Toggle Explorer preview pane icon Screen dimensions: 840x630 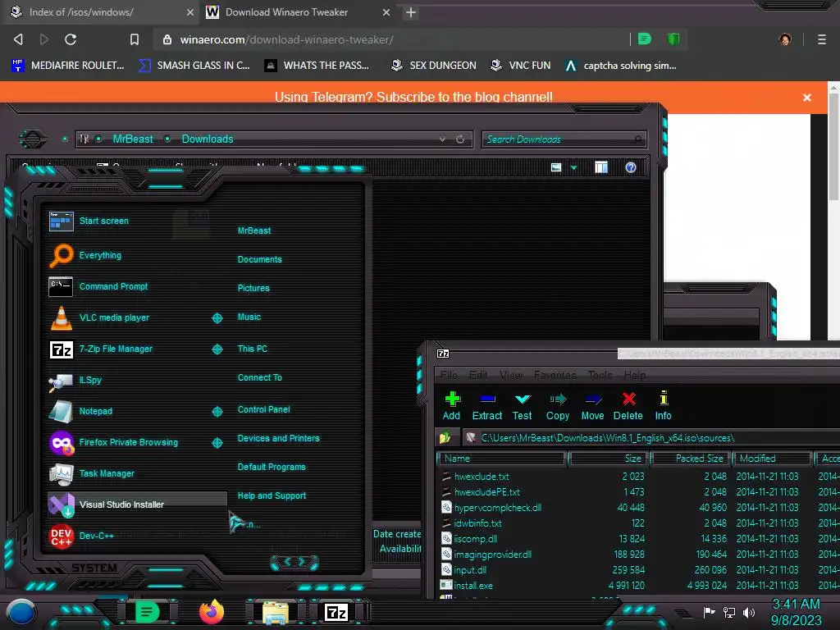tap(601, 167)
